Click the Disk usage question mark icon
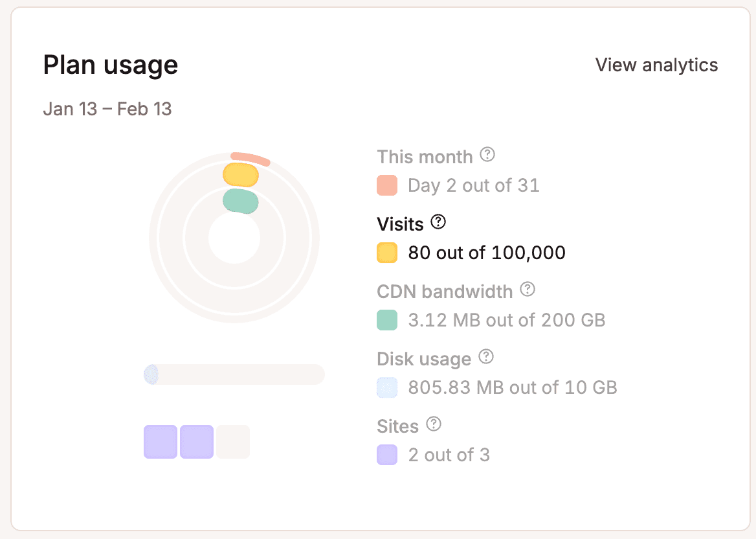This screenshot has height=539, width=756. point(487,357)
